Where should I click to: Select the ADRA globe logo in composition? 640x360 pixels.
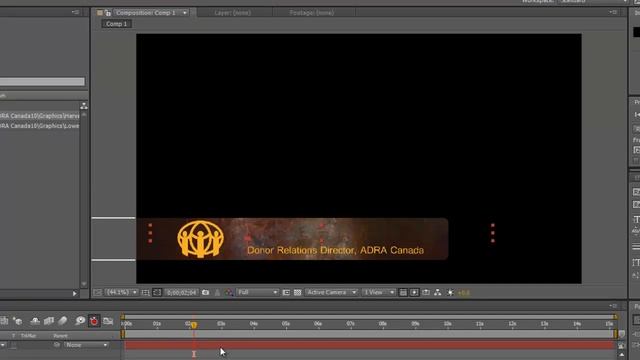click(200, 239)
